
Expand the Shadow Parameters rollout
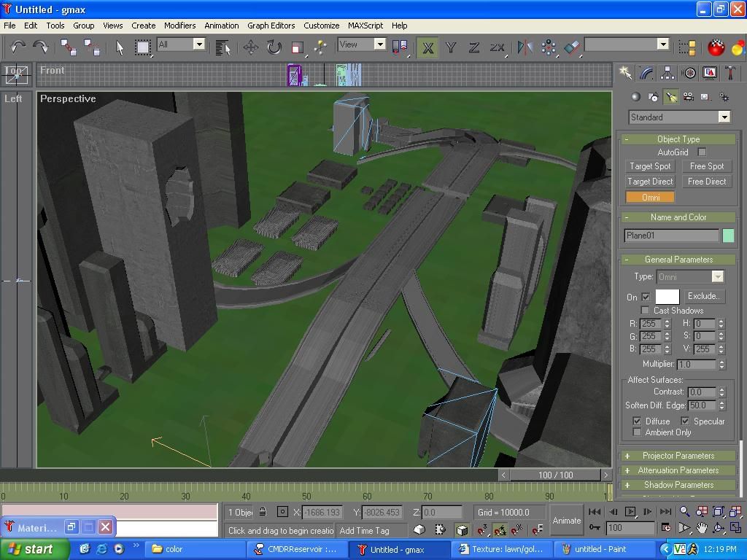[x=678, y=485]
